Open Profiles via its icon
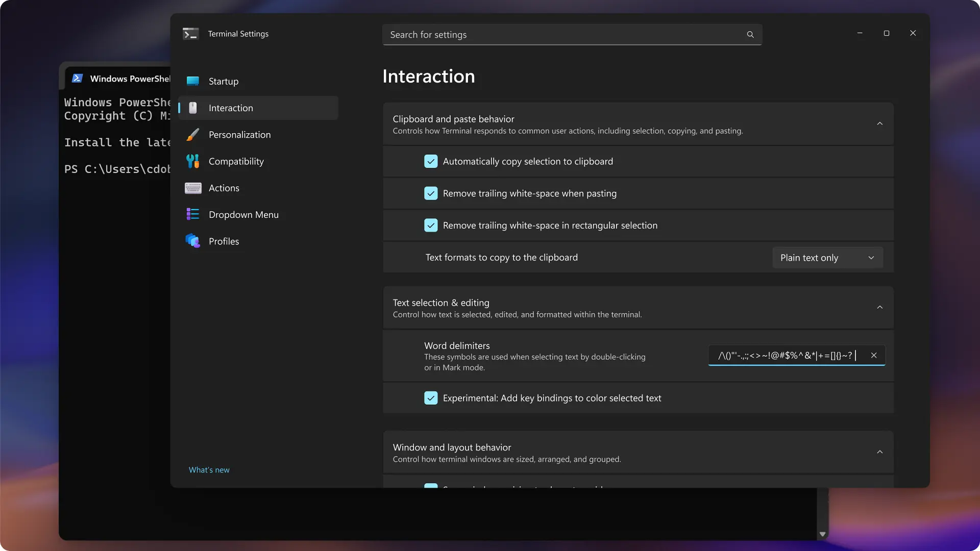This screenshot has width=980, height=551. pos(192,241)
